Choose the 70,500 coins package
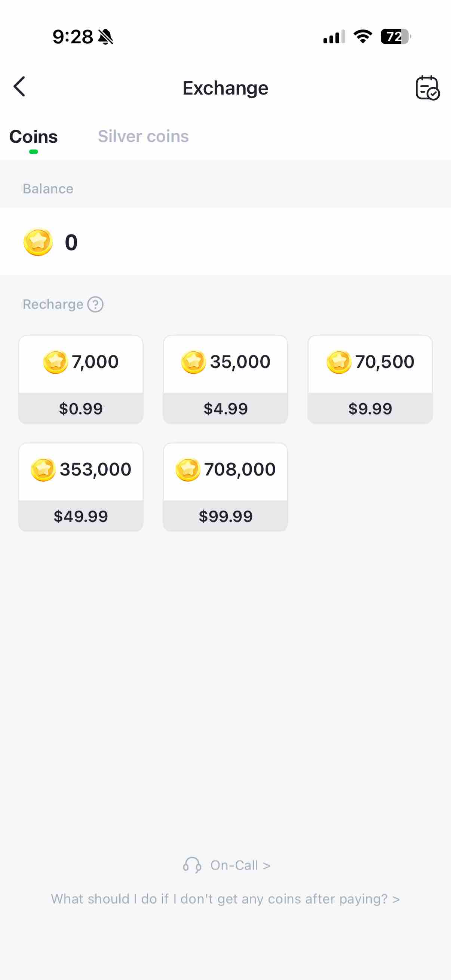Viewport: 451px width, 980px height. [370, 379]
